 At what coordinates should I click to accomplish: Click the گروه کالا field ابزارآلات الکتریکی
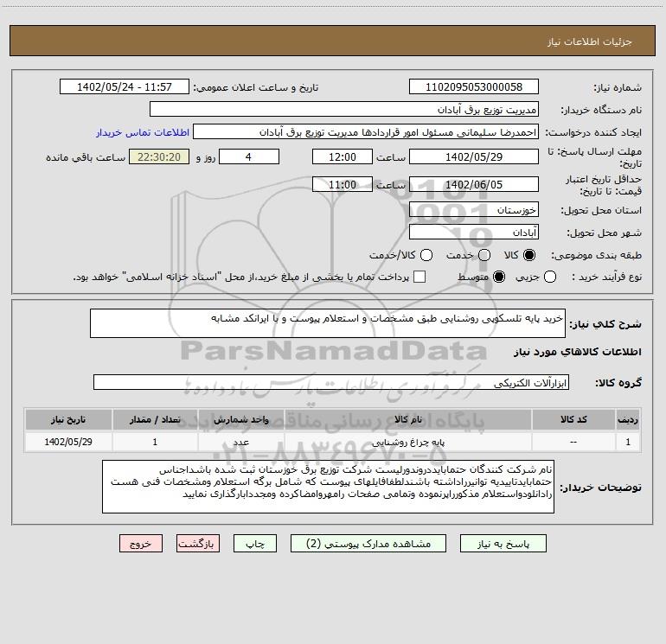[331, 382]
